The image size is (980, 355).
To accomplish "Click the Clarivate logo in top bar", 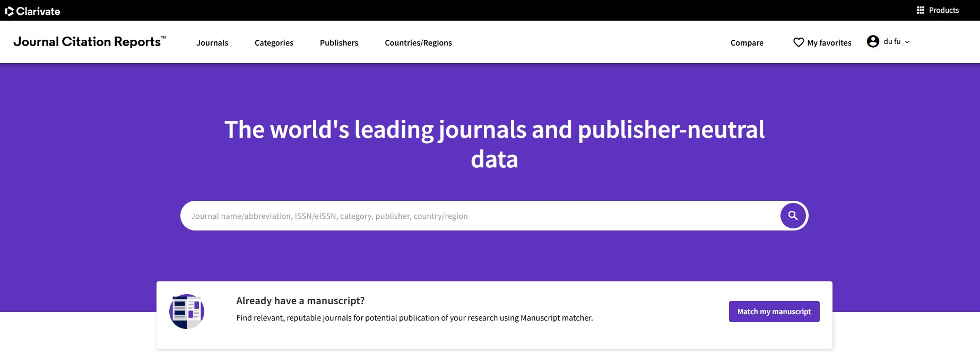I will [32, 11].
